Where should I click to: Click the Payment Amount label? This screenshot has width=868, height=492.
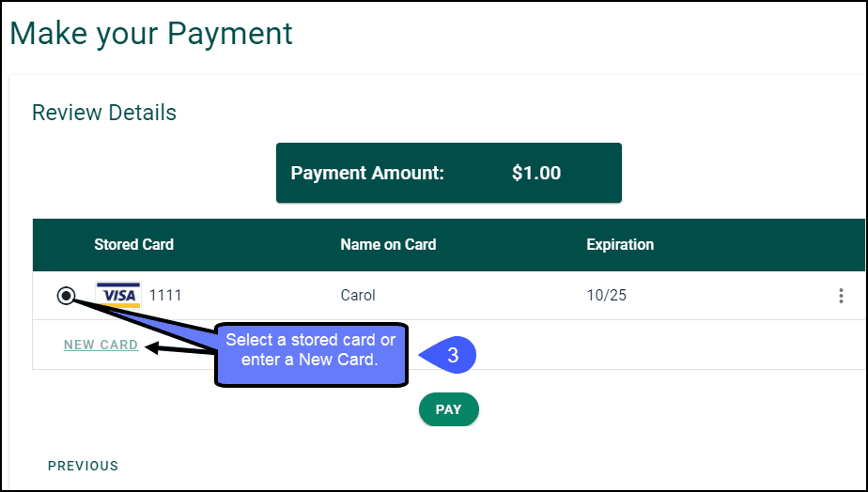click(x=367, y=173)
